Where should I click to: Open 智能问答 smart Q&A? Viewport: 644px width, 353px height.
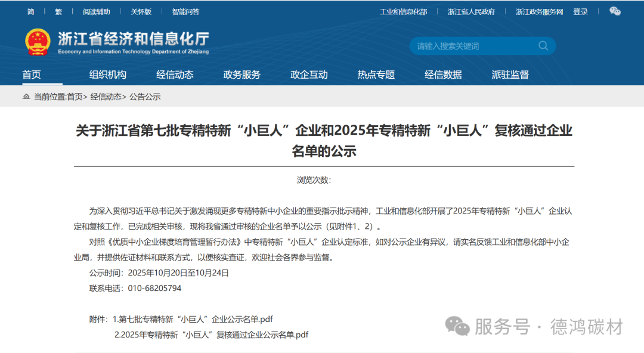tap(185, 11)
